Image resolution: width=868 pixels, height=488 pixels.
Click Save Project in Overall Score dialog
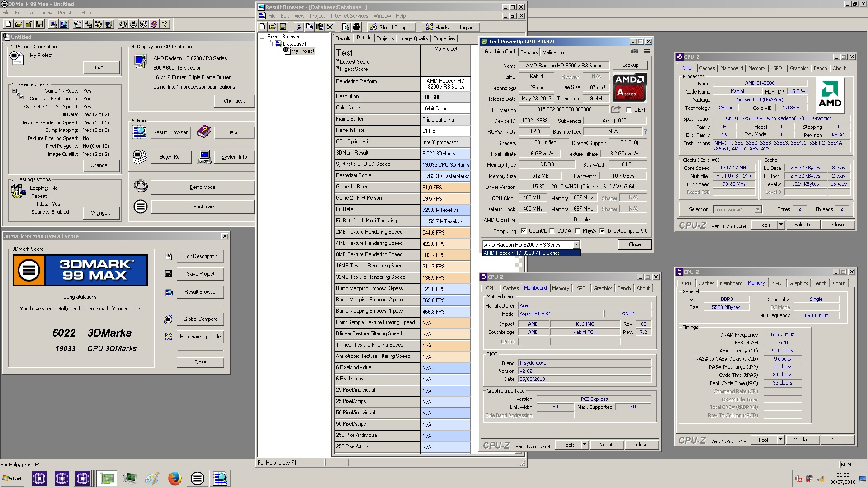point(200,274)
